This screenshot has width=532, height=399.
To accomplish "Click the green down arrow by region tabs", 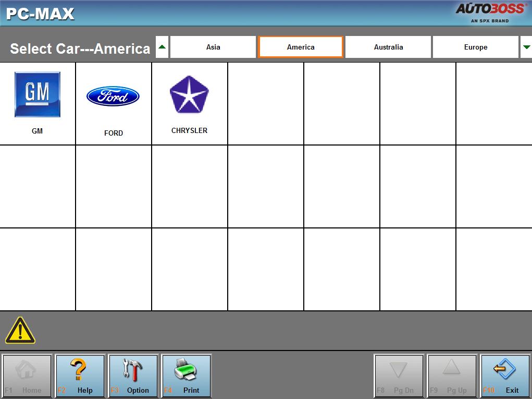I will 526,47.
